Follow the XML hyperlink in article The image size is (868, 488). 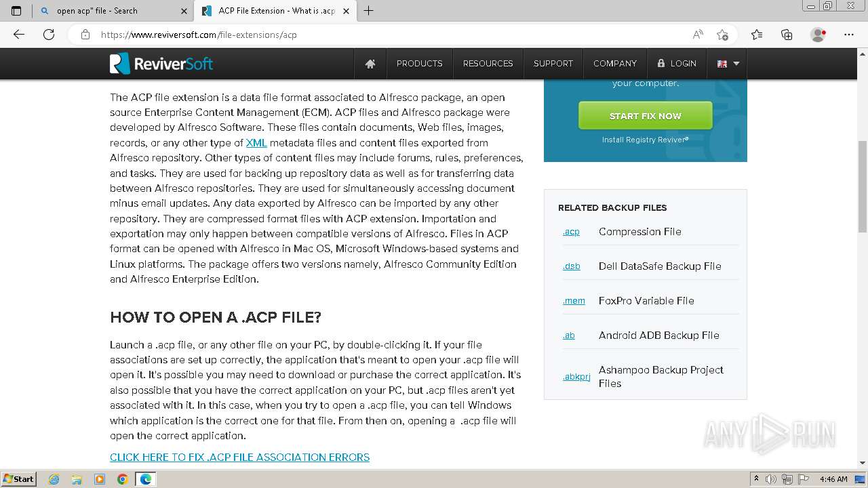click(x=256, y=143)
